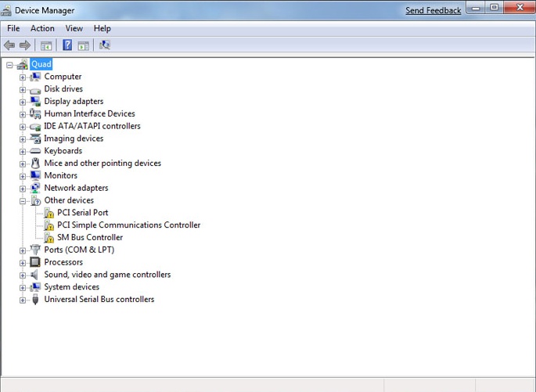
Task: Click the Imaging devices camera icon
Action: pos(35,138)
